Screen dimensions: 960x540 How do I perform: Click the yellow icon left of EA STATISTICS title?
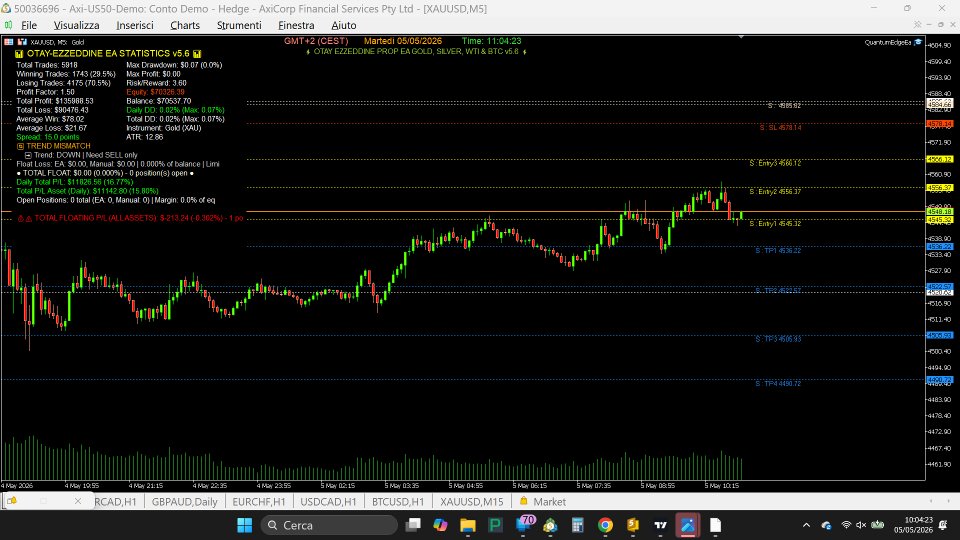pyautogui.click(x=19, y=54)
